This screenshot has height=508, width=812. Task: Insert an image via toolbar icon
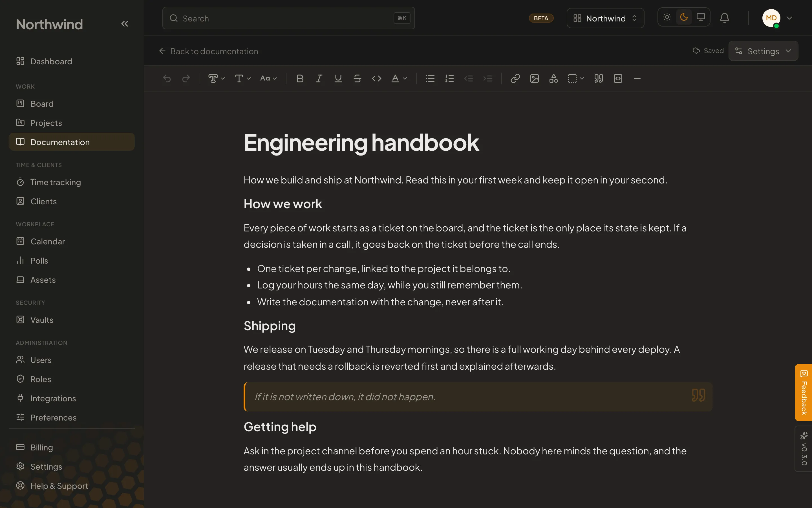point(535,79)
